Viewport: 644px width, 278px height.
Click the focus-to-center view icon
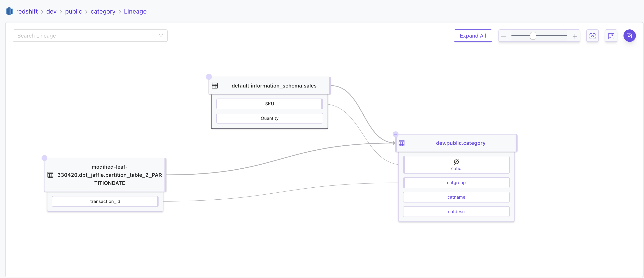tap(593, 36)
